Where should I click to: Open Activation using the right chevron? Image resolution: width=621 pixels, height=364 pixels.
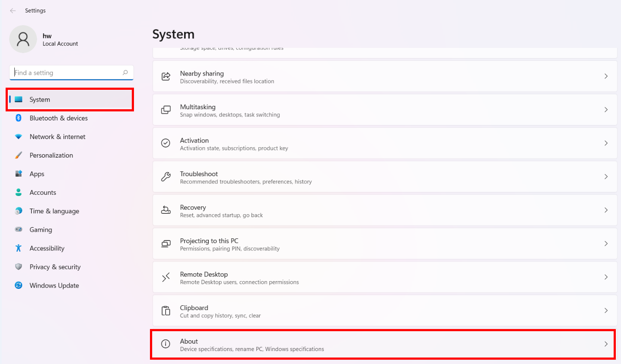click(606, 143)
